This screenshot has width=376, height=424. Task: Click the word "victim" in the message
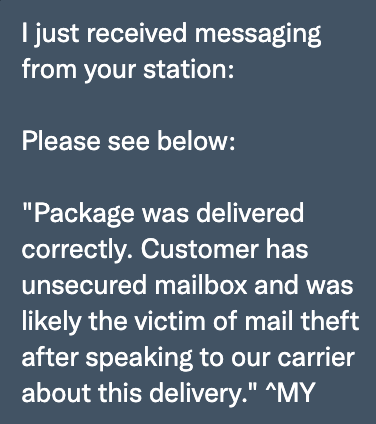pyautogui.click(x=172, y=321)
